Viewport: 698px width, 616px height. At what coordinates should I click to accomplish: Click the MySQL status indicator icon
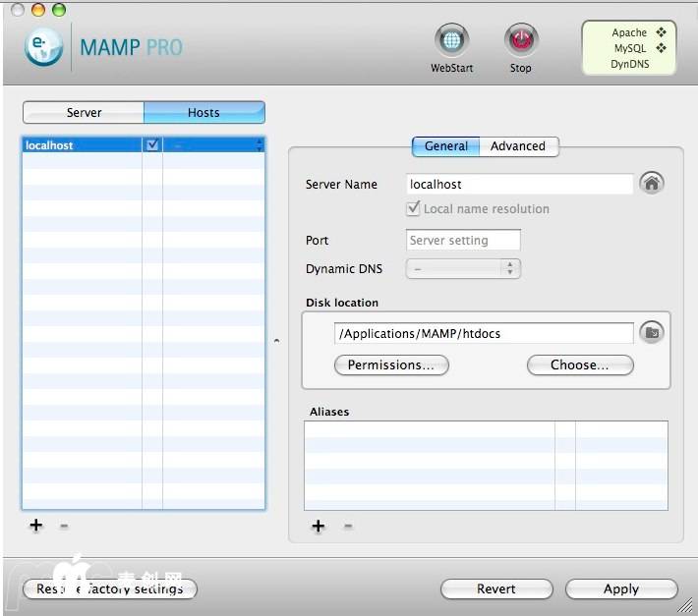pyautogui.click(x=661, y=48)
